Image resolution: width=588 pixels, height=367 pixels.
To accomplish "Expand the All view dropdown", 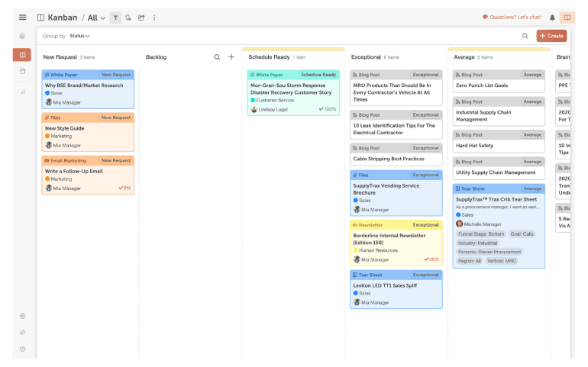I will (x=96, y=18).
